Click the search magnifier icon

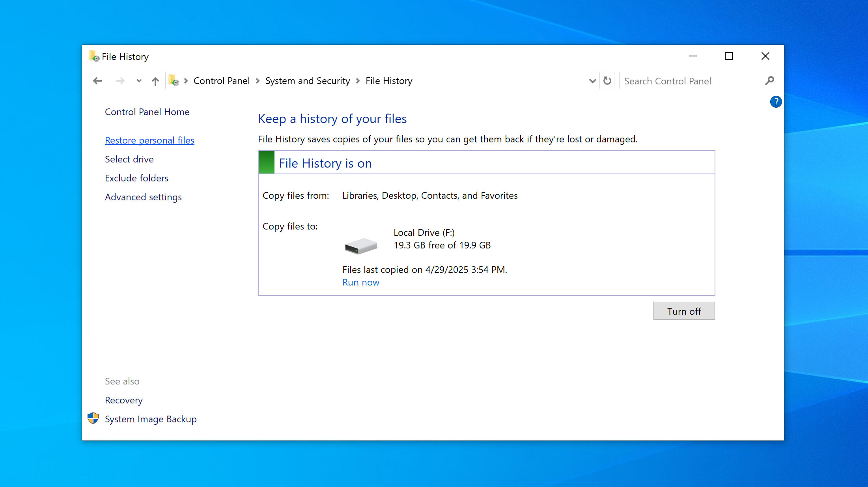769,81
